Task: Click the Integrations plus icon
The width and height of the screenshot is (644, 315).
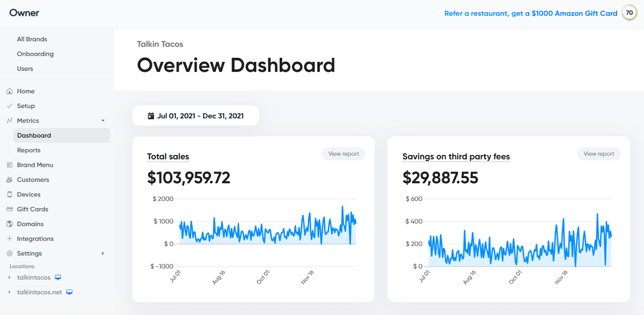Action: [10, 239]
